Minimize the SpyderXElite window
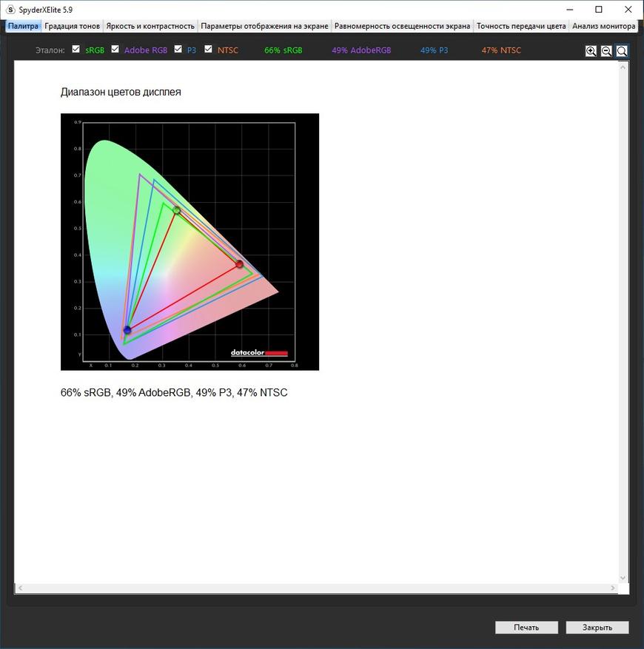644x649 pixels. [x=570, y=10]
